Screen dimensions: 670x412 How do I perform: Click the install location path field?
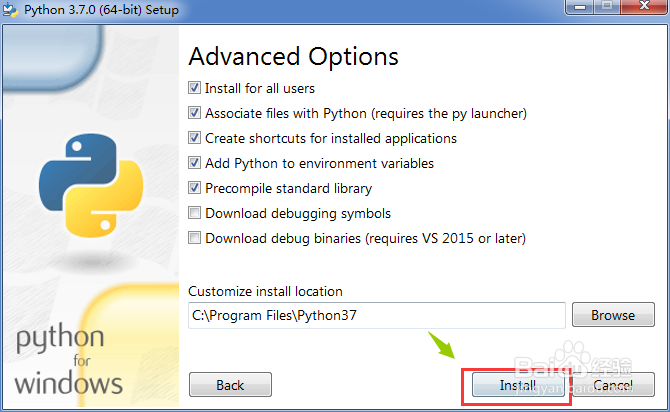(377, 315)
